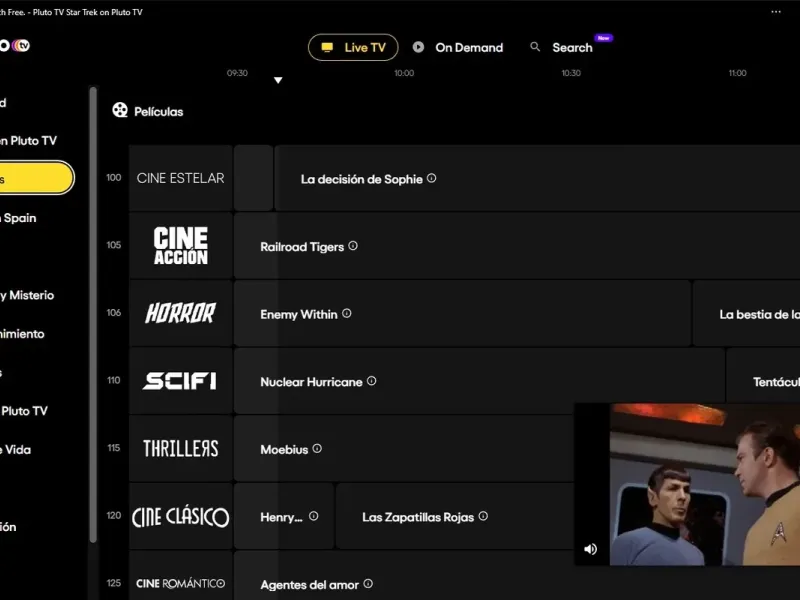
Task: Click the New badge beside Search
Action: pos(604,38)
